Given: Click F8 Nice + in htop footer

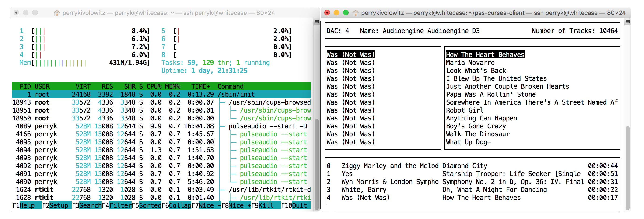Looking at the screenshot, I should (236, 205).
